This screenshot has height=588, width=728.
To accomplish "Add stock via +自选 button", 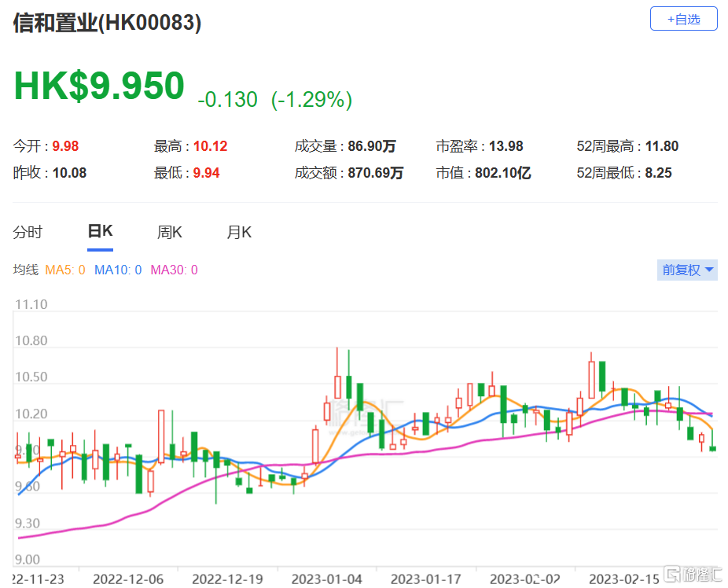I will (x=683, y=19).
